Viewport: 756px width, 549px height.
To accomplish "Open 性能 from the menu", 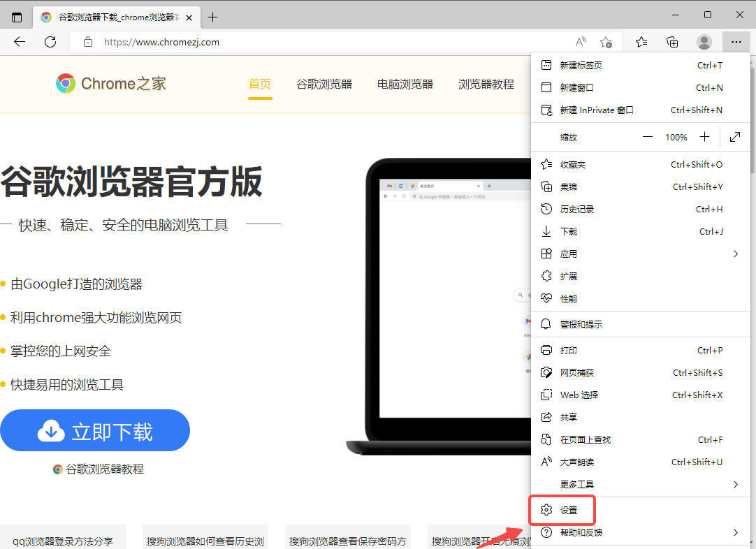I will pyautogui.click(x=640, y=298).
